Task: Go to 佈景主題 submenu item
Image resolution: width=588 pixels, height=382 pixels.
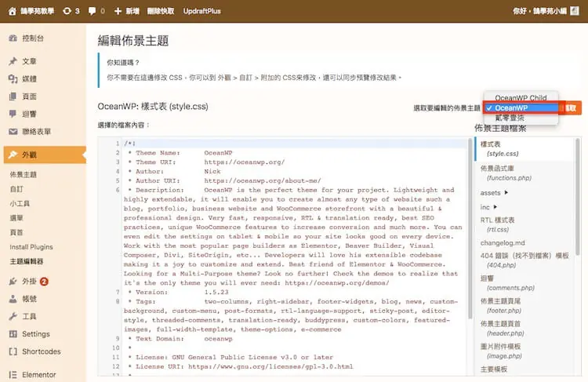Action: pos(24,174)
